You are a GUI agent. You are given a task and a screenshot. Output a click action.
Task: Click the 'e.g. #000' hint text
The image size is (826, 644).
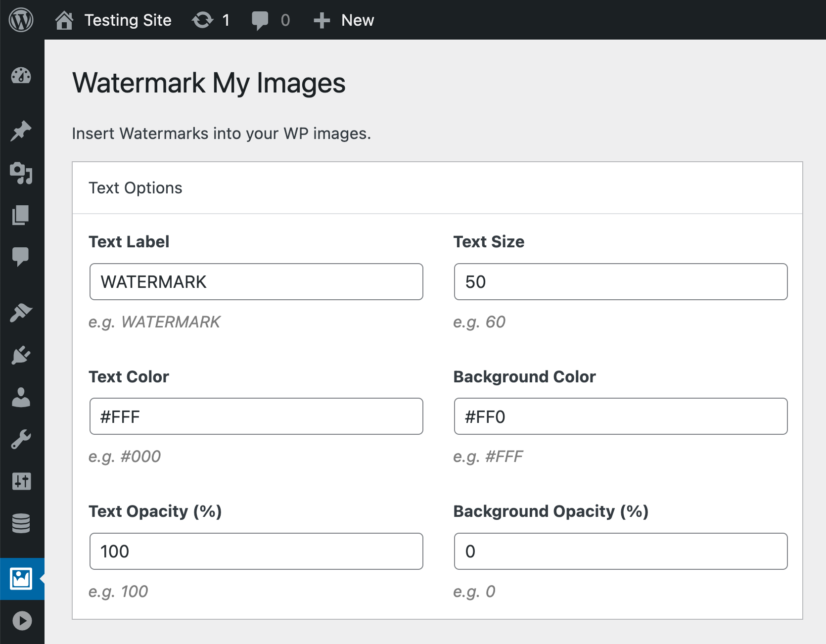point(125,457)
